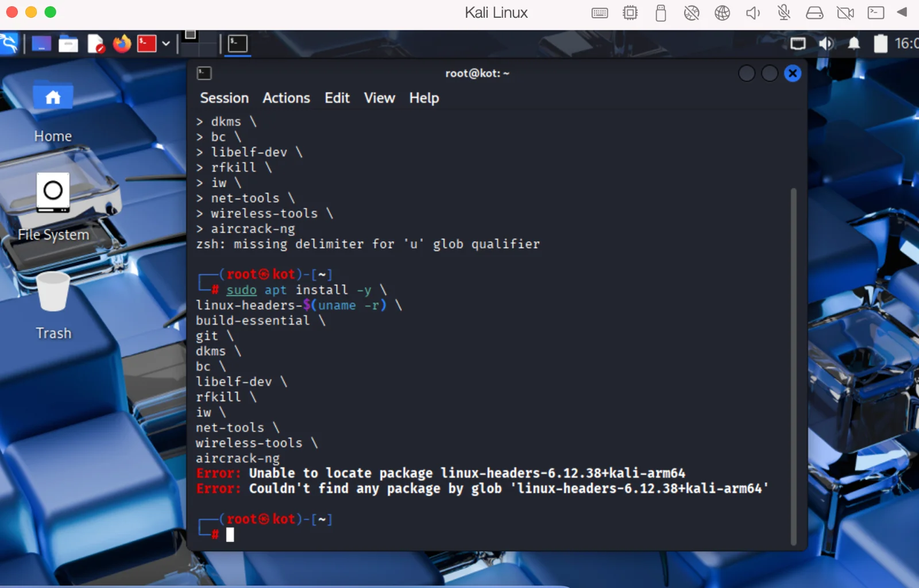919x588 pixels.
Task: Click the CPU chip icon in toolbar
Action: tap(630, 13)
